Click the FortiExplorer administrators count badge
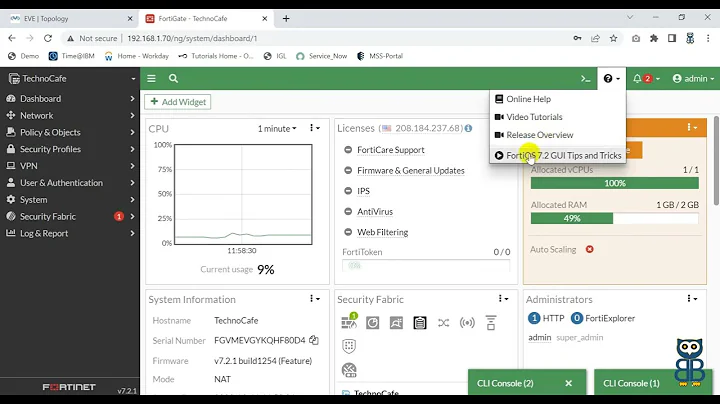Viewport: 720px width, 404px height. point(577,318)
